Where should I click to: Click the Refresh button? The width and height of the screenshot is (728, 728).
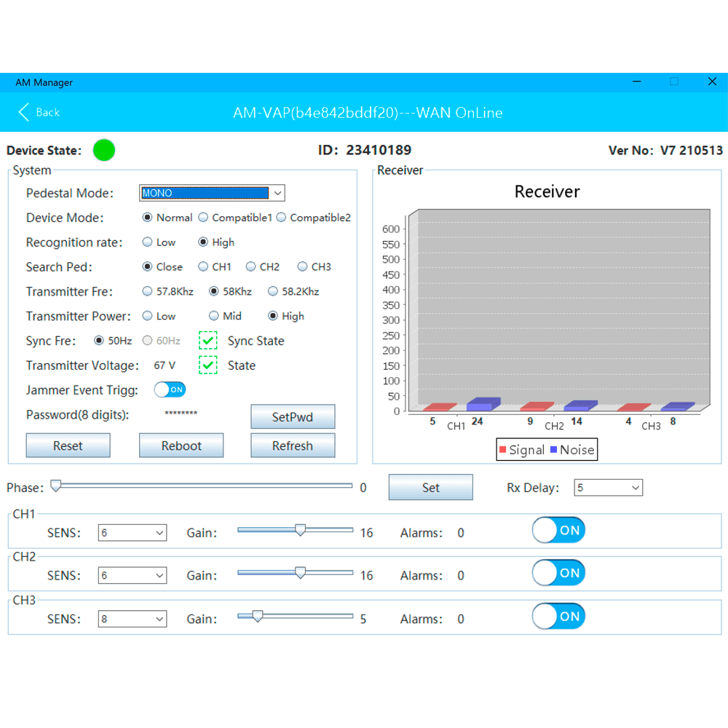point(293,446)
